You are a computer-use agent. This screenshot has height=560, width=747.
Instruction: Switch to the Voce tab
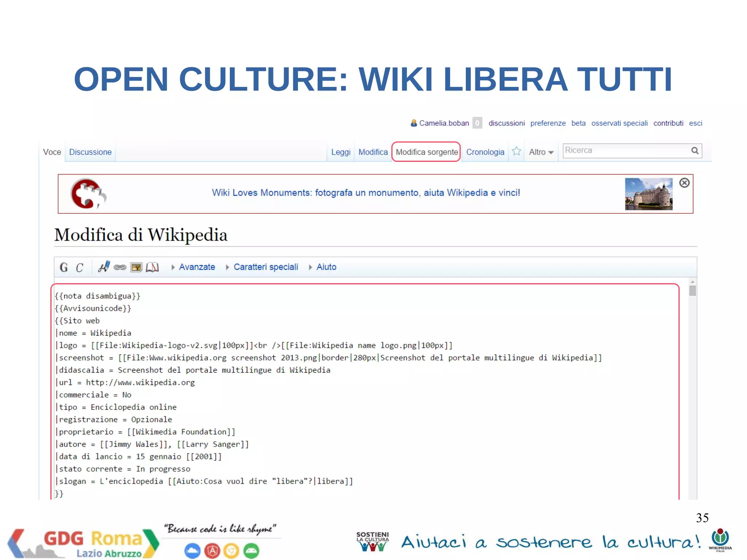coord(52,152)
